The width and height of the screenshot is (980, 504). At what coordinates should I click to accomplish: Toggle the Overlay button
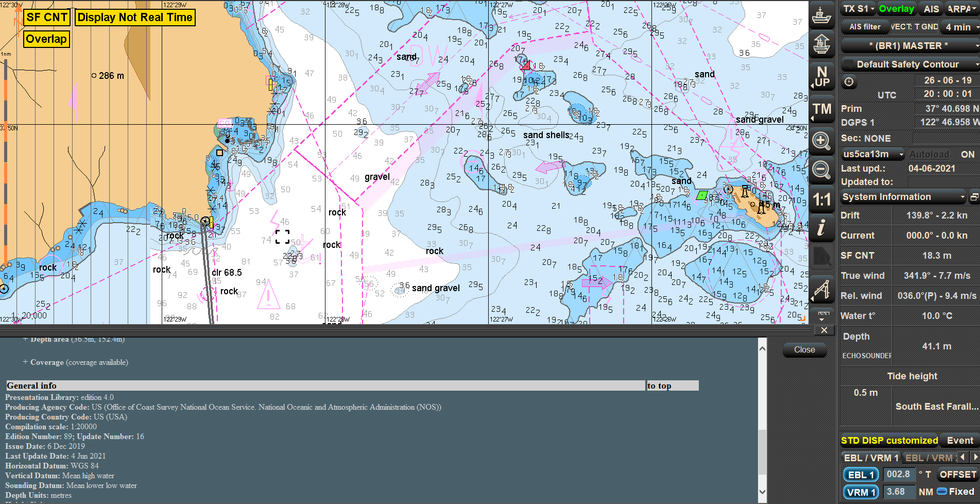[x=896, y=9]
